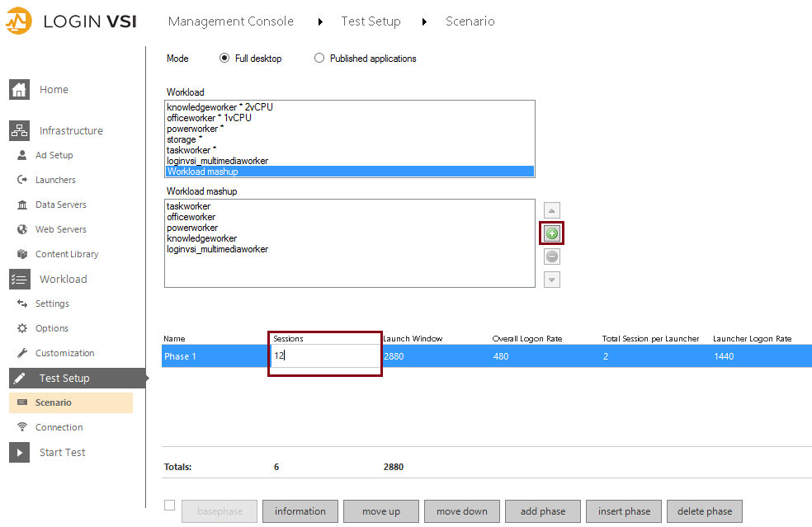The image size is (812, 527).
Task: Click the Options gear icon
Action: pyautogui.click(x=22, y=328)
